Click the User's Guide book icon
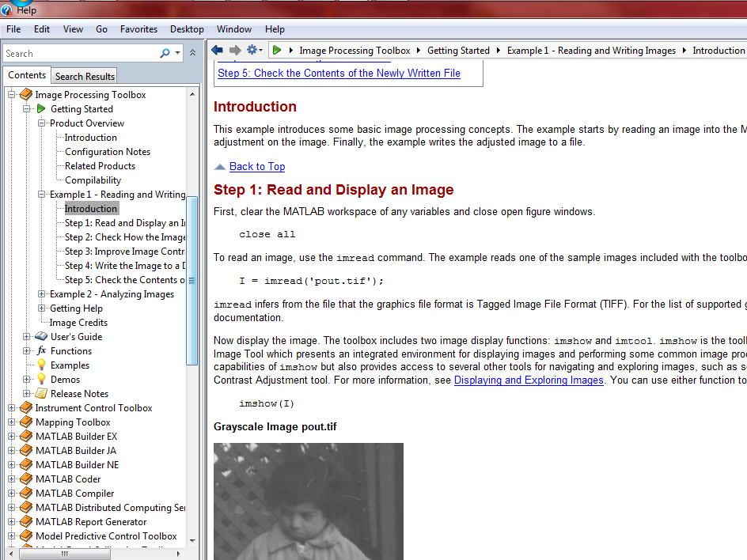 point(41,337)
